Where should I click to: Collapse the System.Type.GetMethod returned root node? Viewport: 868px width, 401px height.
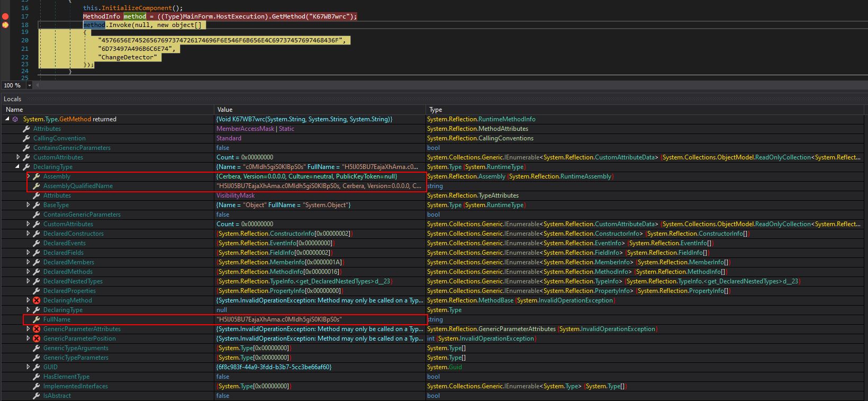(x=7, y=119)
